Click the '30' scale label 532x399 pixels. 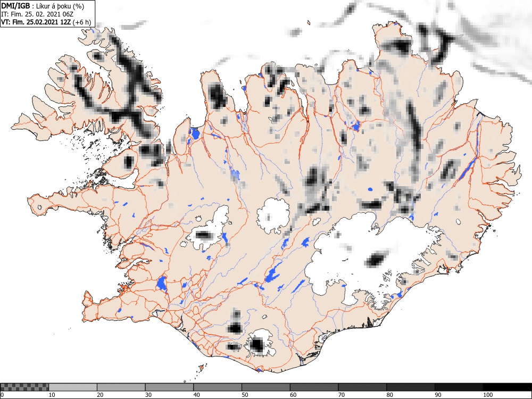coord(148,395)
